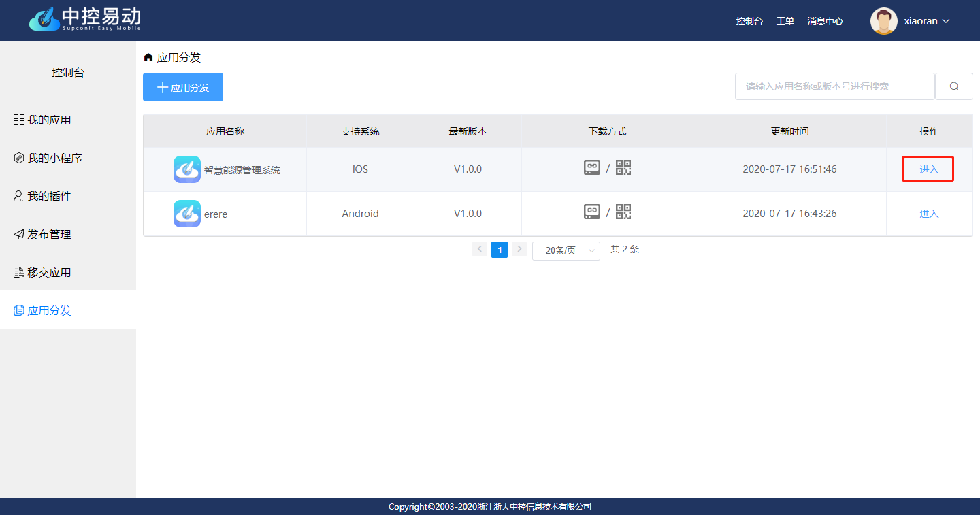980x515 pixels.
Task: Click the 移交应用 document icon
Action: pos(19,272)
